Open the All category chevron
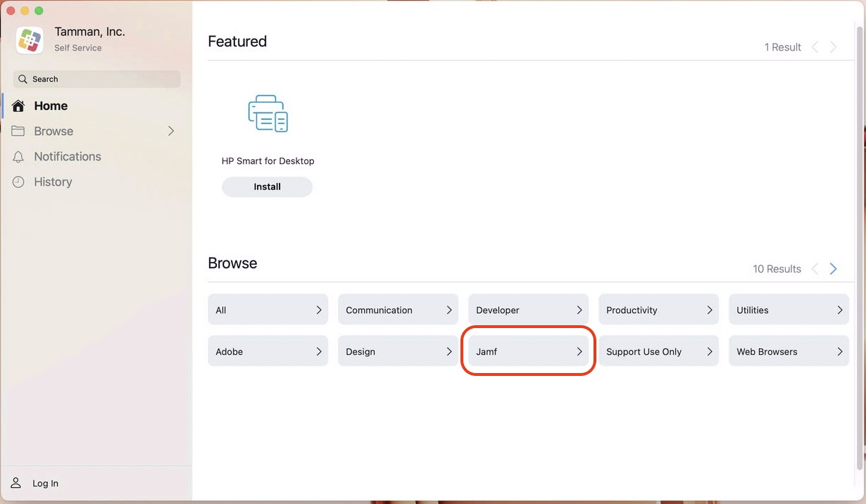The width and height of the screenshot is (866, 504). click(x=319, y=310)
